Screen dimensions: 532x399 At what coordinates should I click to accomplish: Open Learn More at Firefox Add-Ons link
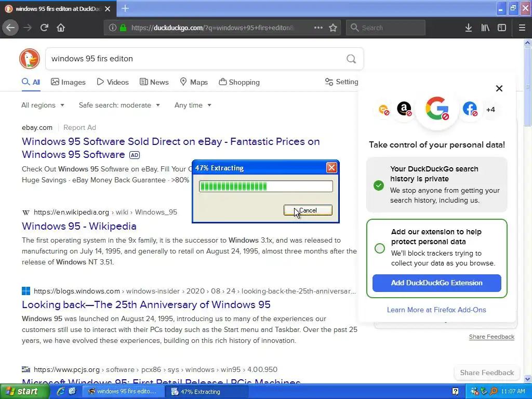(436, 310)
